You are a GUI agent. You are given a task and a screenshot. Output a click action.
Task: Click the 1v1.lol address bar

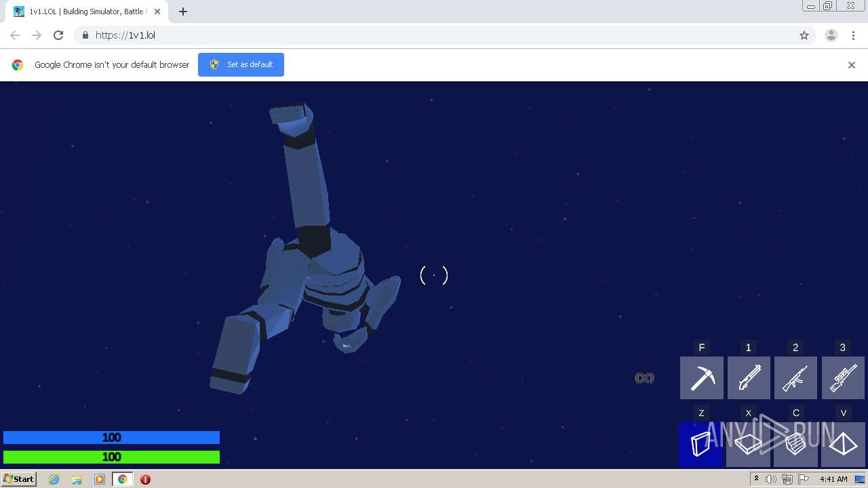pos(434,35)
